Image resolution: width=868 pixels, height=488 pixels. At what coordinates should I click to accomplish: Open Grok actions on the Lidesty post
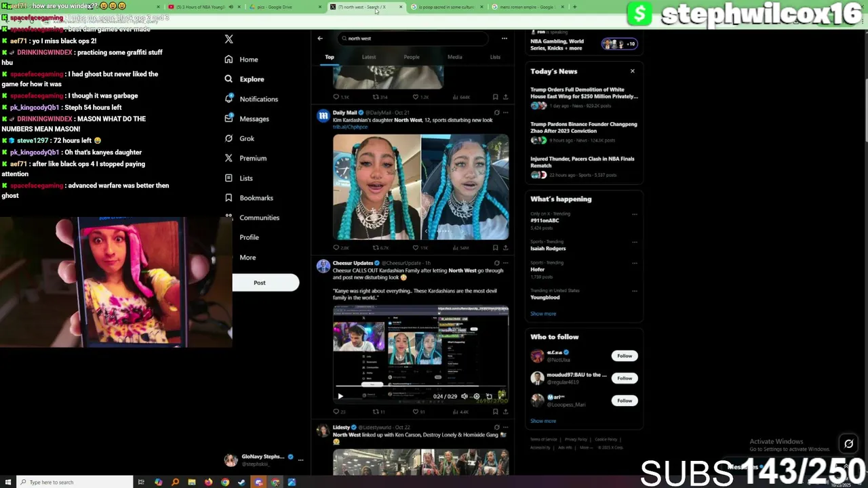point(496,428)
